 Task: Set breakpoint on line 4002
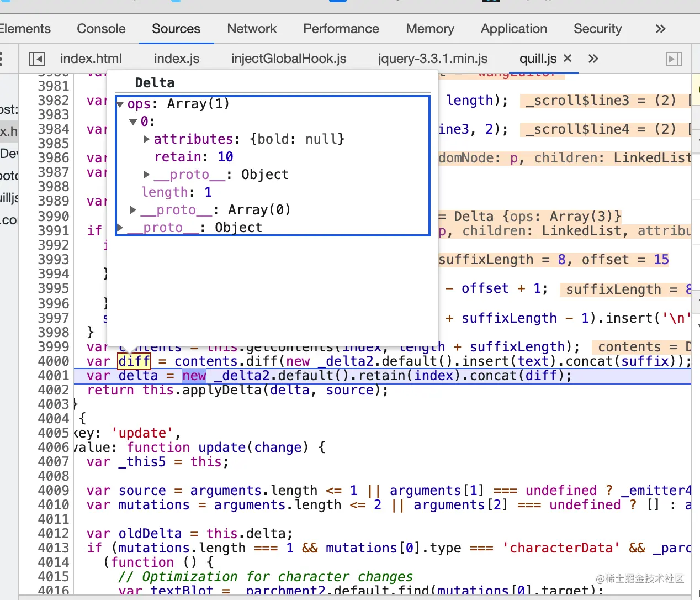[x=54, y=390]
